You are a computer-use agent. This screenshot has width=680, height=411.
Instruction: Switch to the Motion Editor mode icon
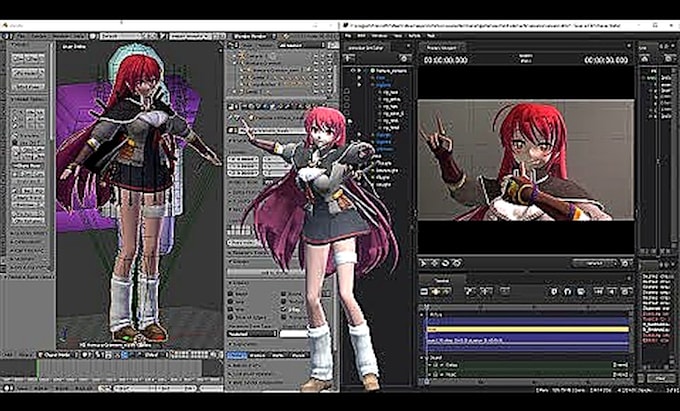[435, 292]
